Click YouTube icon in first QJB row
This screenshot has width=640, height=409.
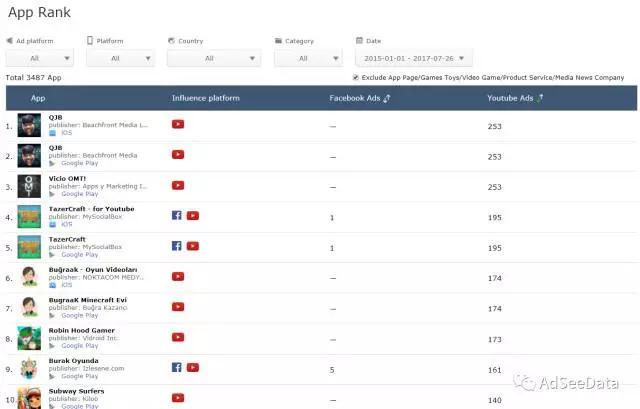point(178,124)
